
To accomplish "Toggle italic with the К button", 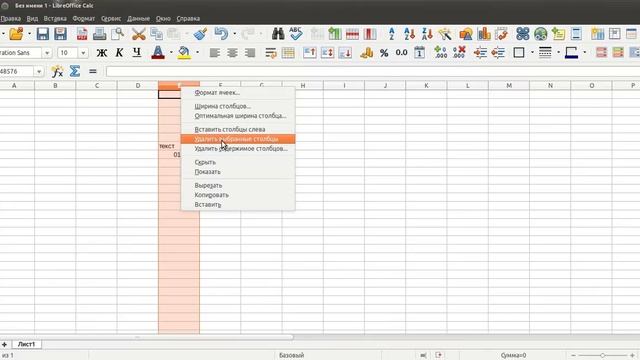I will 119,53.
